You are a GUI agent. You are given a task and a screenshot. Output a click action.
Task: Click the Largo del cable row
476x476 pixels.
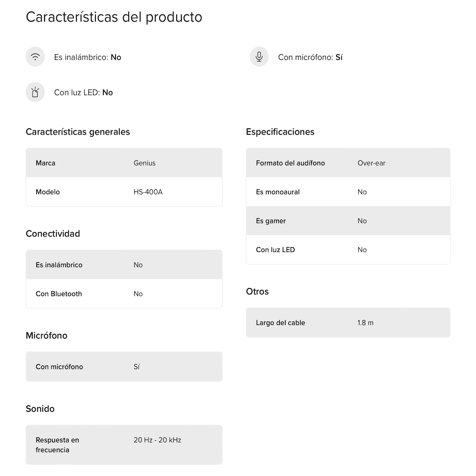(348, 322)
